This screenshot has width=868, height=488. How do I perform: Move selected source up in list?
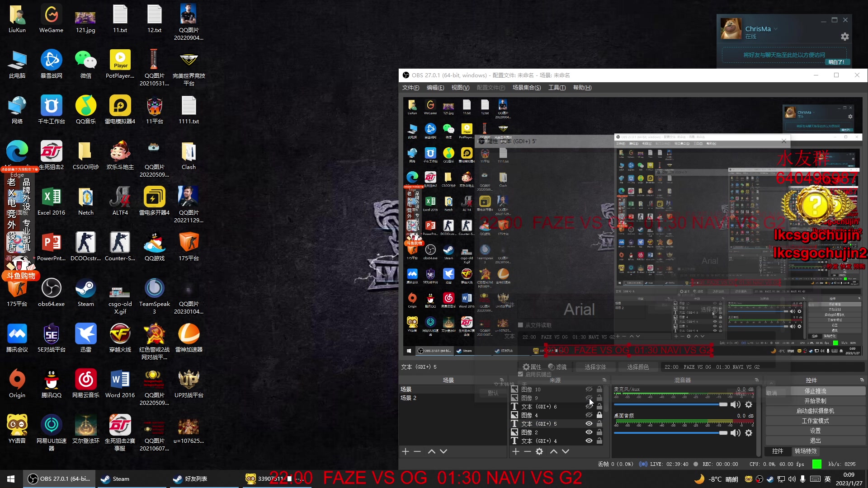click(x=554, y=451)
